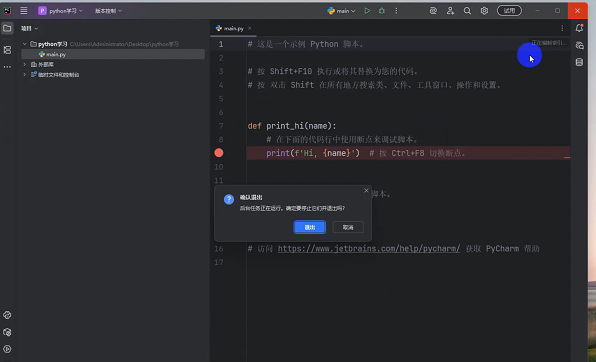Open the python学习 project dropdown
This screenshot has width=596, height=362.
pyautogui.click(x=60, y=11)
